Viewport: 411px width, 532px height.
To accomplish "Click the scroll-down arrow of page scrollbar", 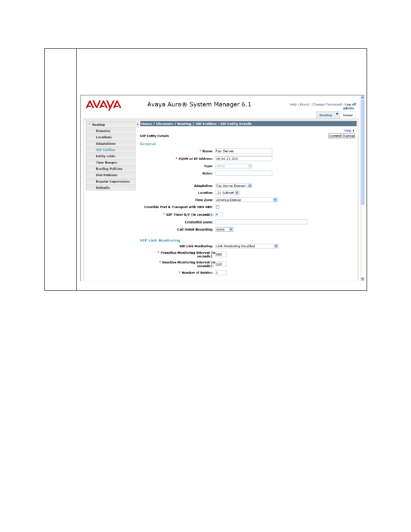I will pyautogui.click(x=362, y=279).
